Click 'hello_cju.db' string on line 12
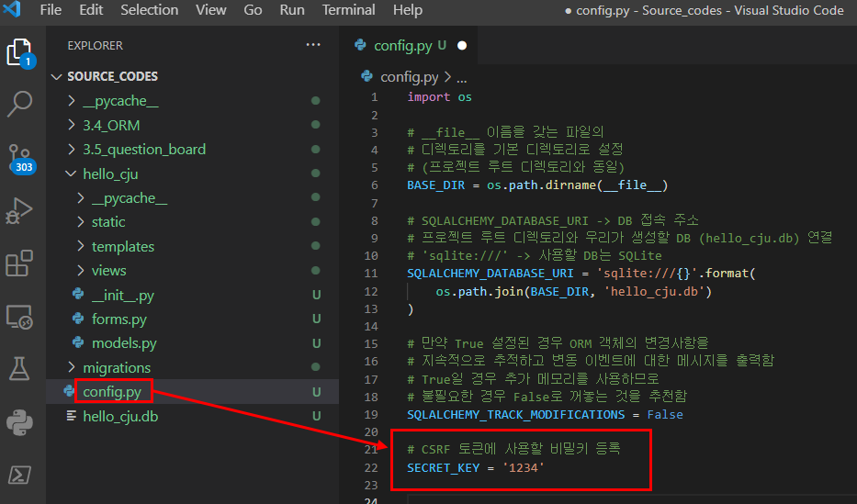857x504 pixels. [654, 291]
